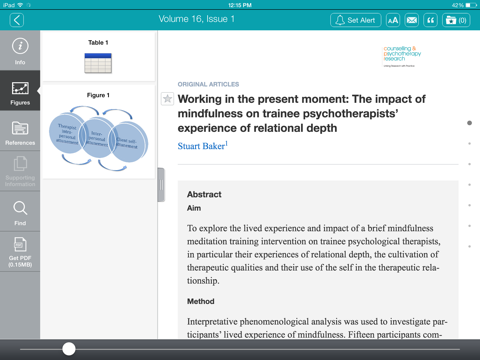Screen dimensions: 480x360
Task: Tap the panel divider handle
Action: pos(161,185)
